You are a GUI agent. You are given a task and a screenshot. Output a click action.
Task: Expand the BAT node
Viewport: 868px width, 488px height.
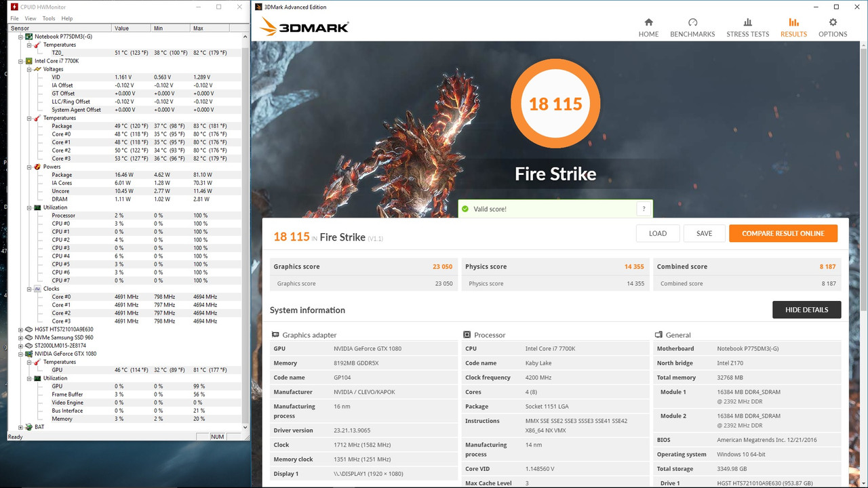(x=20, y=427)
